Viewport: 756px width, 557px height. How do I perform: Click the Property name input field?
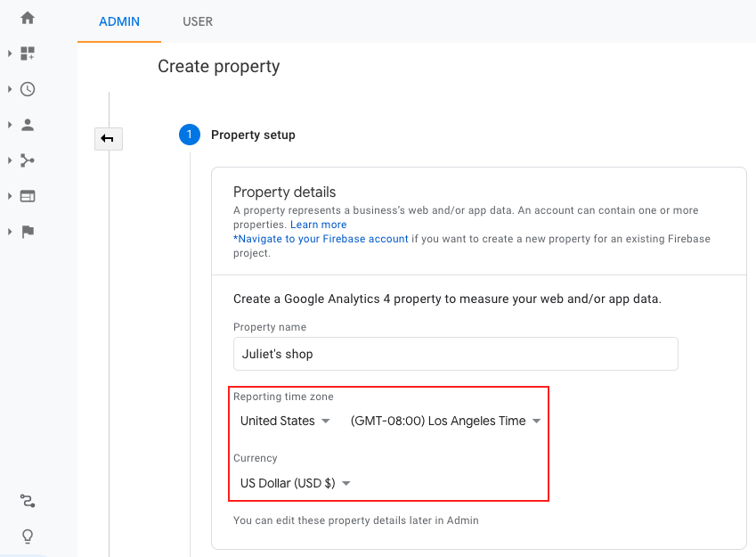pos(456,354)
